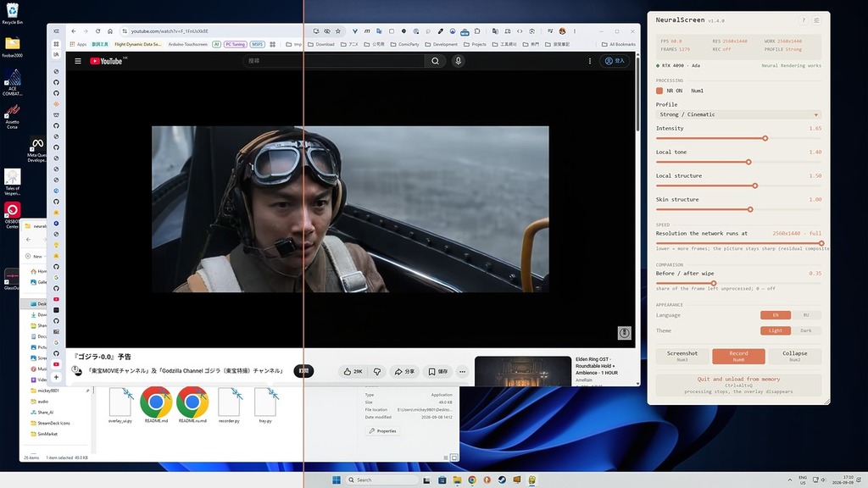Screen dimensions: 868x488
Task: Select RU language option
Action: click(806, 315)
